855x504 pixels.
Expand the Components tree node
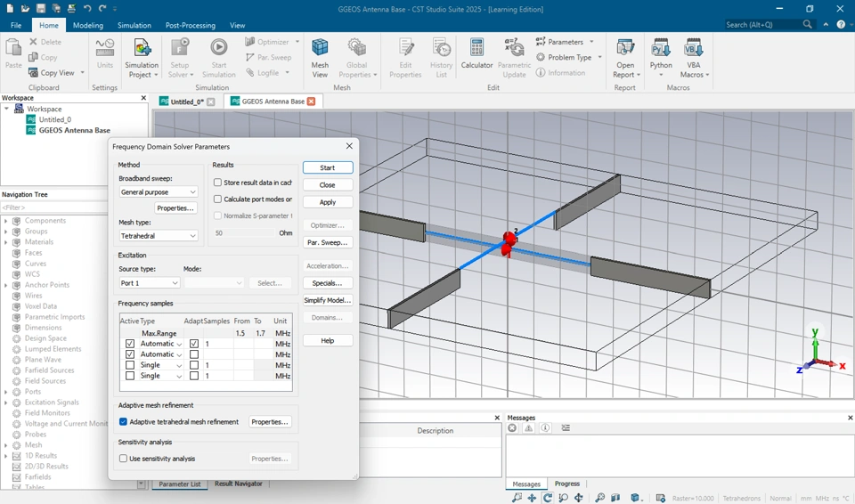point(6,221)
